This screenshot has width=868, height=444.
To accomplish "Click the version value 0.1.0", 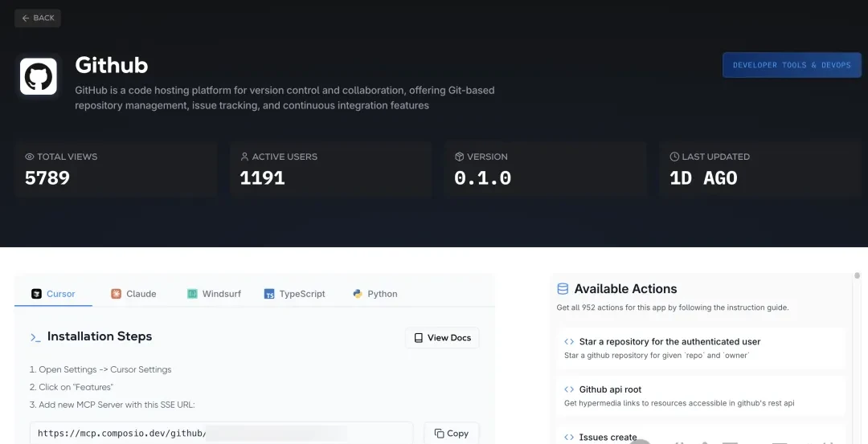I will point(483,178).
